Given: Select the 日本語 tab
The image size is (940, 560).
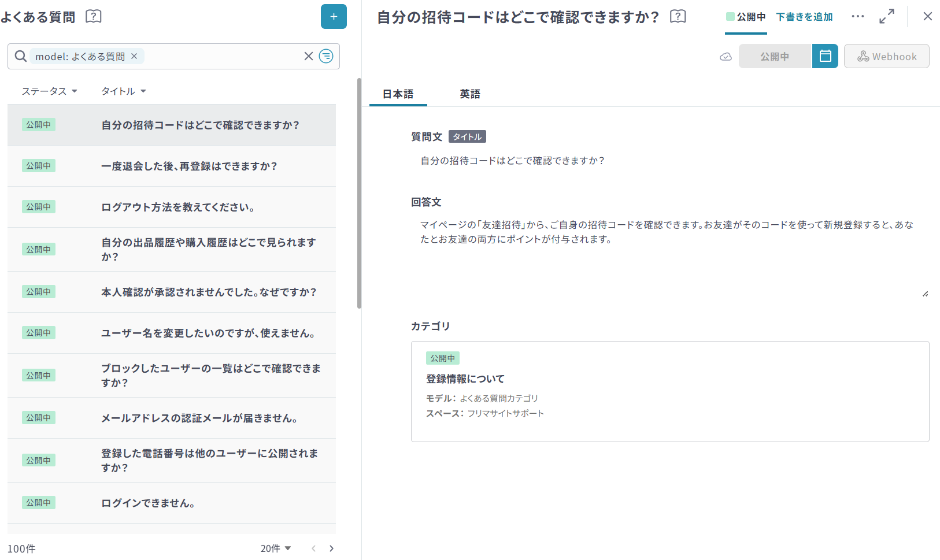Looking at the screenshot, I should (398, 94).
